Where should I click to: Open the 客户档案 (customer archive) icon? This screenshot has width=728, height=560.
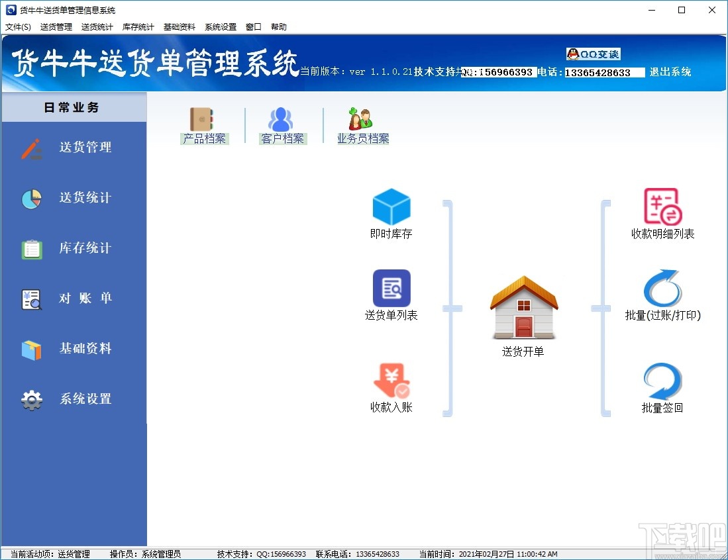(282, 124)
